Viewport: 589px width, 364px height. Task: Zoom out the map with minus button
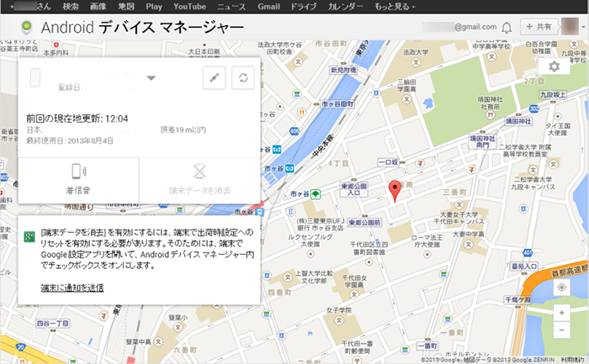coord(561,330)
